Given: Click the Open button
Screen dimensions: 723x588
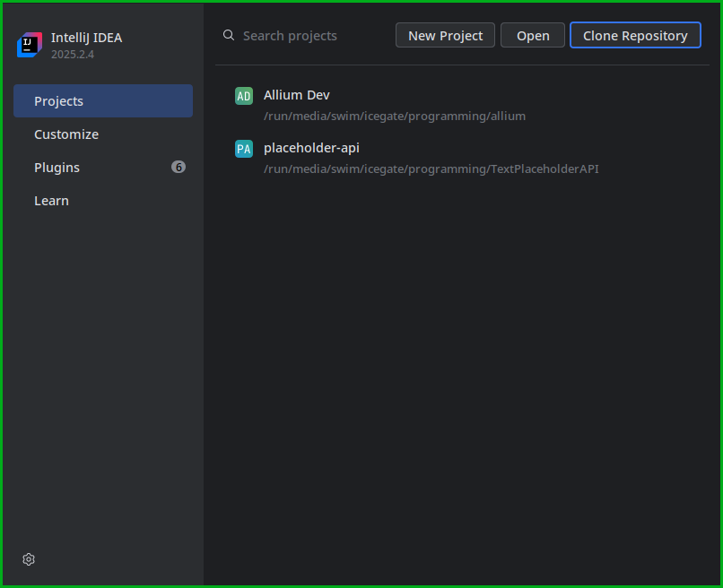Looking at the screenshot, I should pyautogui.click(x=532, y=35).
